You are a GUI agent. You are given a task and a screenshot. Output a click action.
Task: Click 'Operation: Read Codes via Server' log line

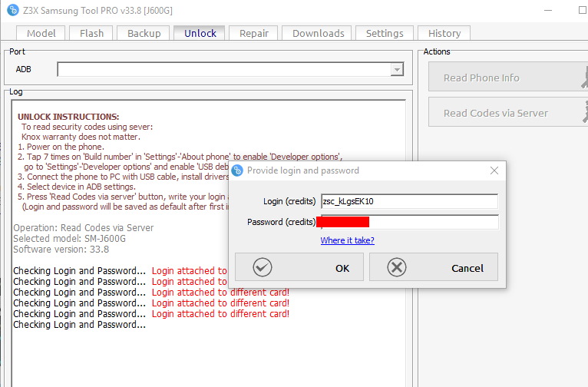pyautogui.click(x=83, y=227)
